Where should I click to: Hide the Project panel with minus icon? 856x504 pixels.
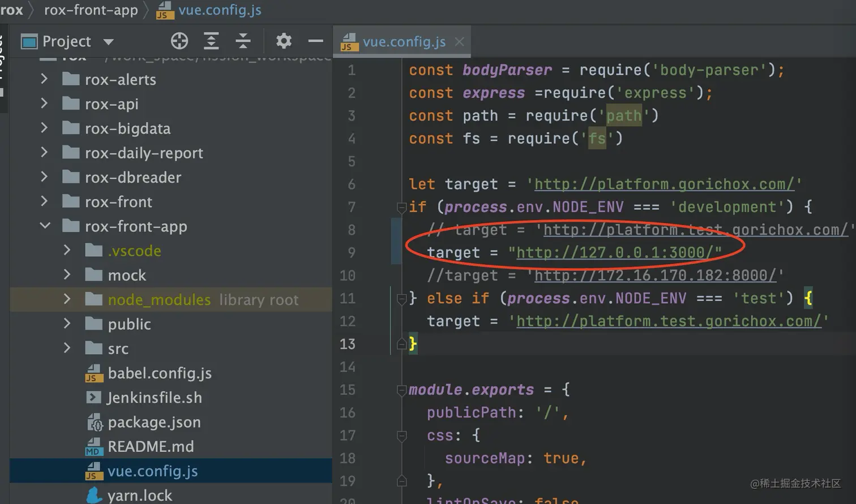(315, 41)
